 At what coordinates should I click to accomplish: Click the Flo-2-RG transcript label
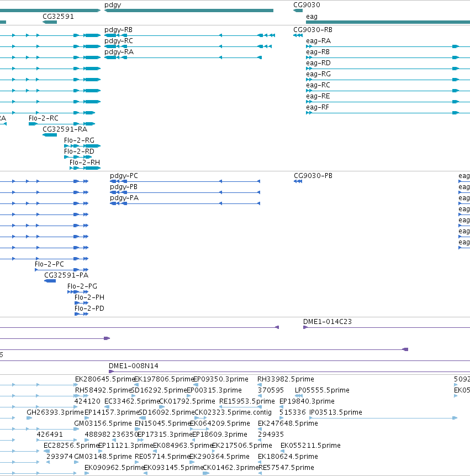pyautogui.click(x=79, y=140)
